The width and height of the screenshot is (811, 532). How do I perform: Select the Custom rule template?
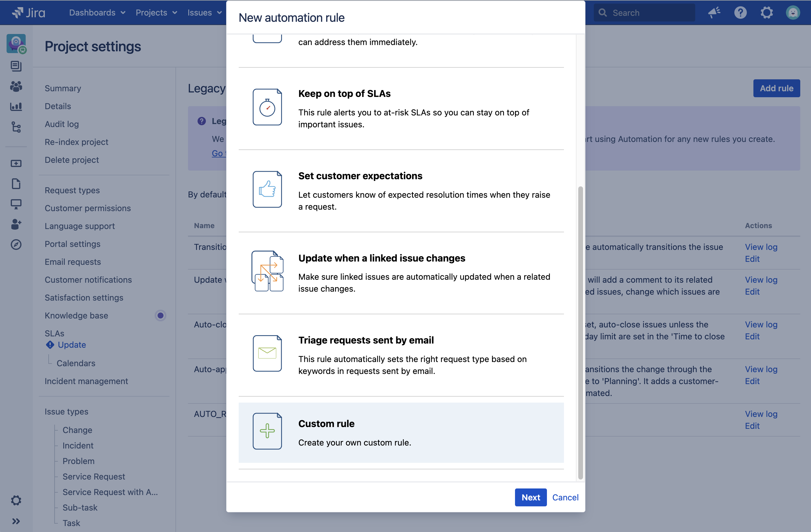point(401,432)
